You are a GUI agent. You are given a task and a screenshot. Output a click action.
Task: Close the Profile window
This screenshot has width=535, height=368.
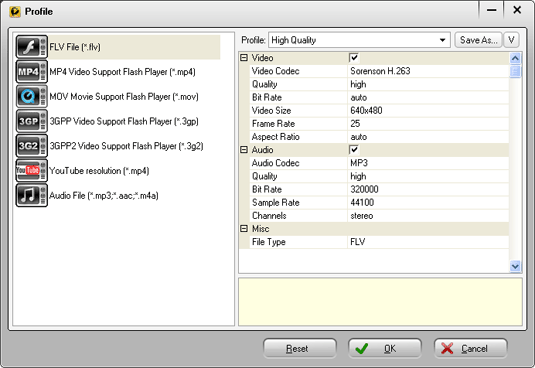(517, 10)
